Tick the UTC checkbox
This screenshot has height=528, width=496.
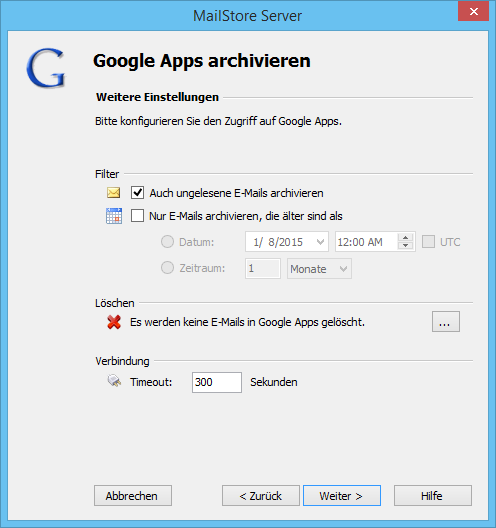[428, 242]
